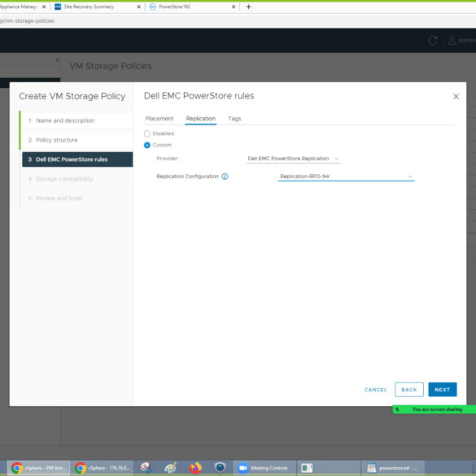Viewport: 476px width, 476px height.
Task: Switch to the Replication tab
Action: click(x=201, y=119)
